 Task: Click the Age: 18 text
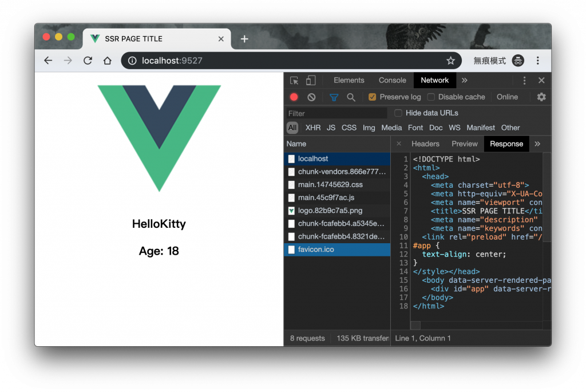pyautogui.click(x=159, y=251)
